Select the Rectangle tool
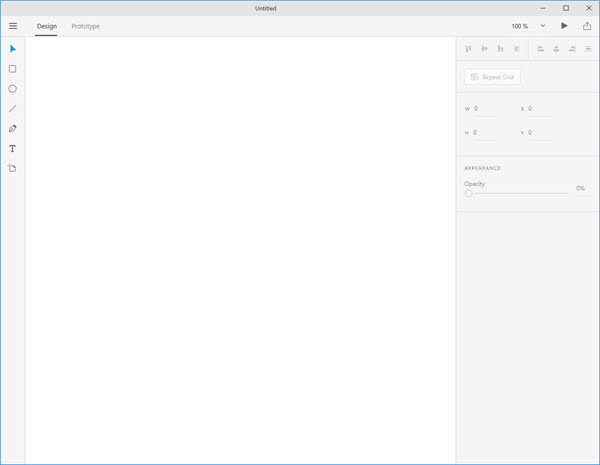 coord(13,69)
